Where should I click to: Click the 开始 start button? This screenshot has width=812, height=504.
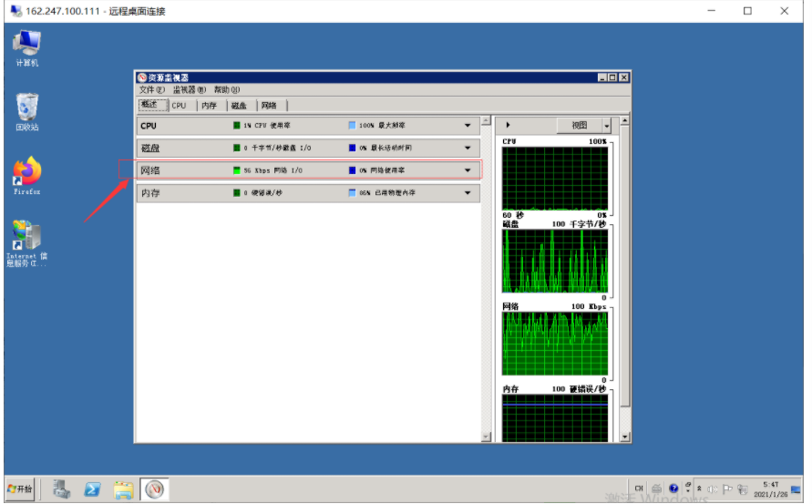pos(20,489)
